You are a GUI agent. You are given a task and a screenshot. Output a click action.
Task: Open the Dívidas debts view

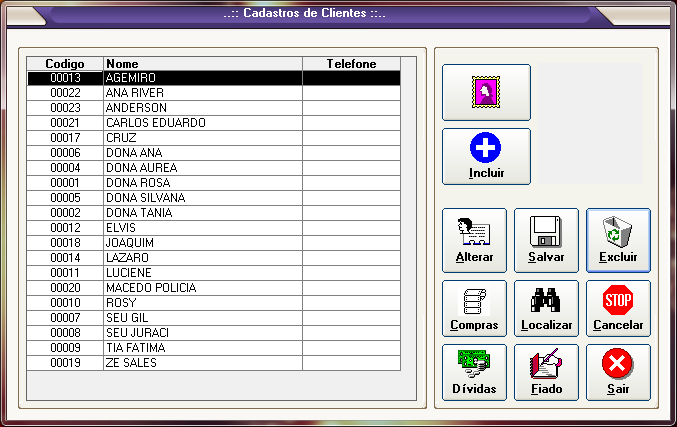(474, 372)
